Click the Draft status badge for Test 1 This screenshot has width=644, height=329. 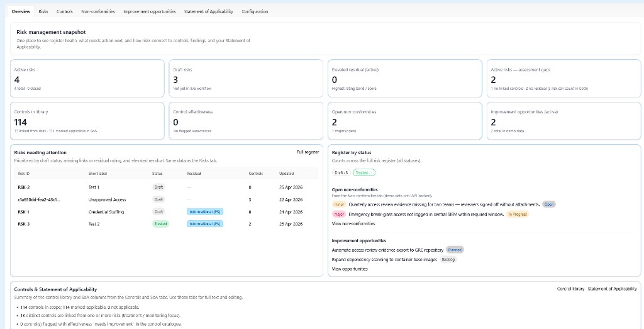(158, 187)
